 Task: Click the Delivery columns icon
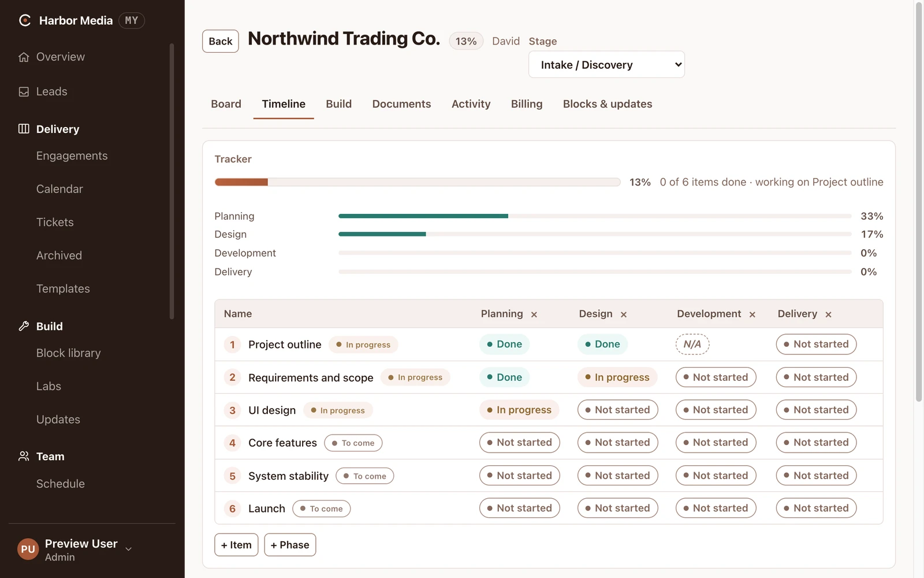pyautogui.click(x=24, y=129)
